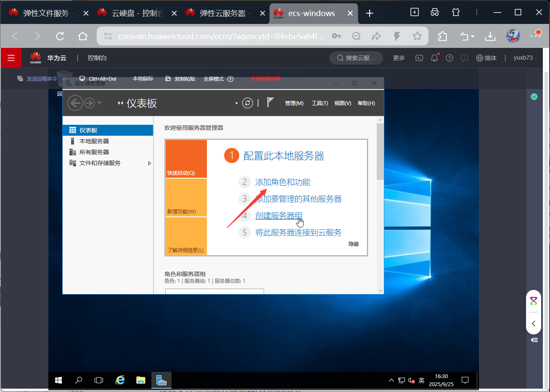Open the 更多 menu in console header
The width and height of the screenshot is (550, 392).
pos(399,58)
